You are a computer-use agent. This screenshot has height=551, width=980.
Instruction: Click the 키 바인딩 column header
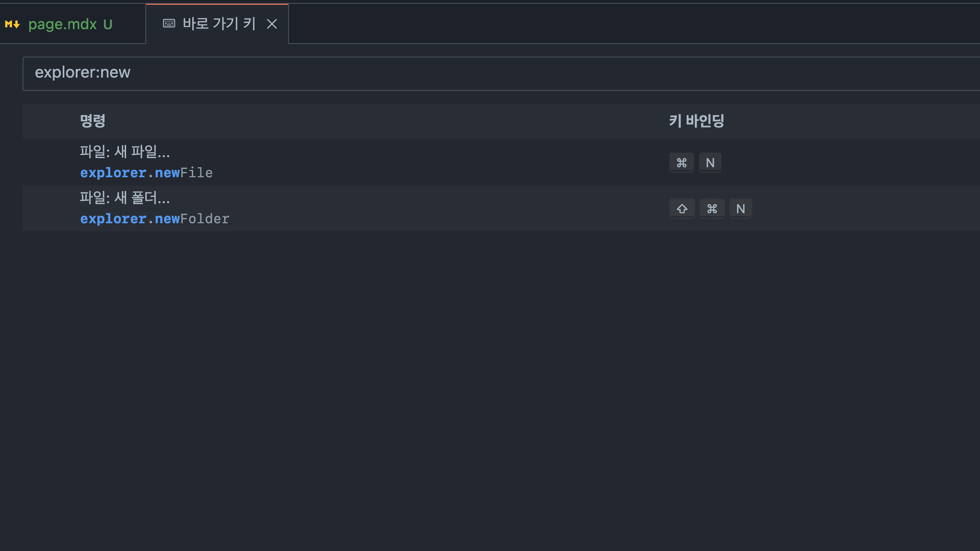(696, 121)
